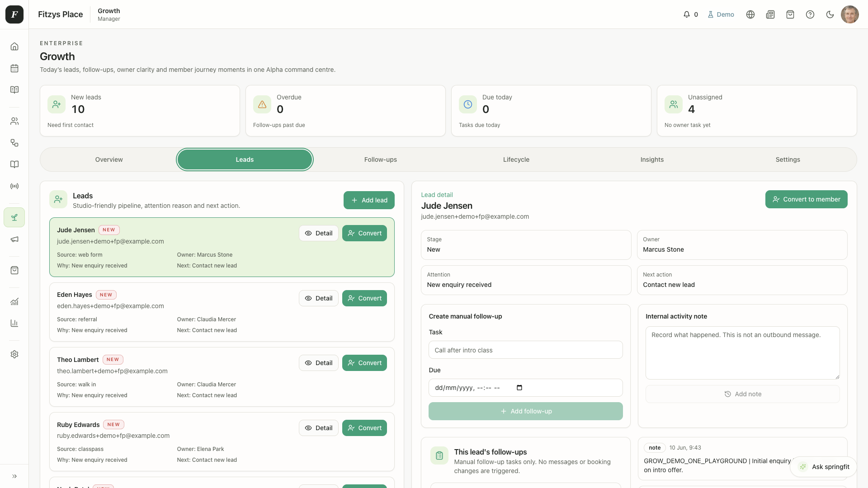The width and height of the screenshot is (868, 488).
Task: Click the note tag dated 10 Jun
Action: coord(655,448)
